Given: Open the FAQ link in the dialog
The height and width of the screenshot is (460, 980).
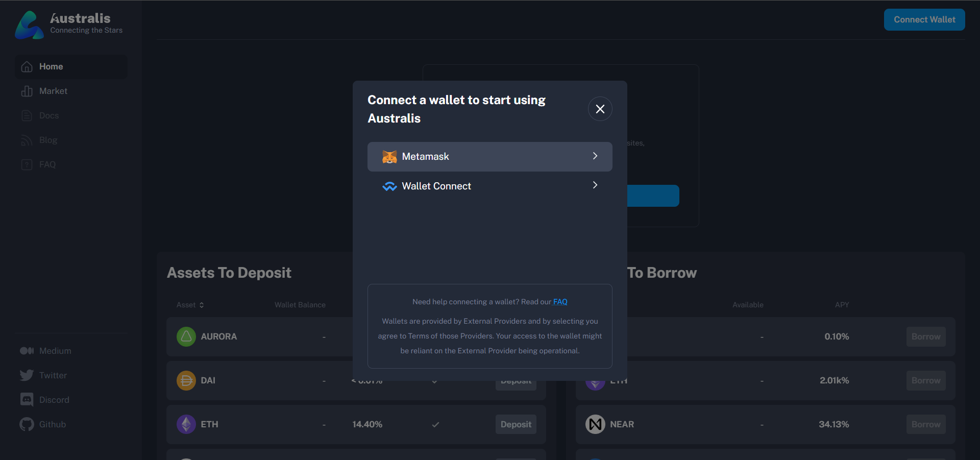Looking at the screenshot, I should (560, 302).
